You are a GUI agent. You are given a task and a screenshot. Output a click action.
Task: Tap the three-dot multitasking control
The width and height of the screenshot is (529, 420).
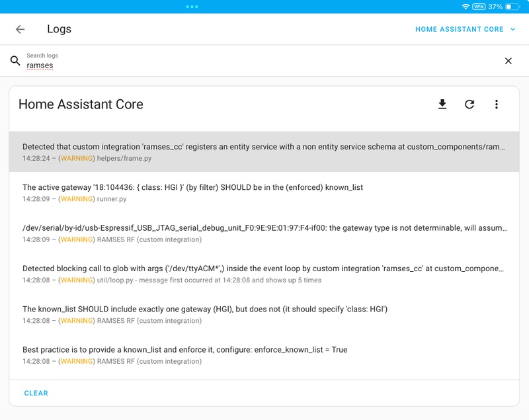click(192, 7)
